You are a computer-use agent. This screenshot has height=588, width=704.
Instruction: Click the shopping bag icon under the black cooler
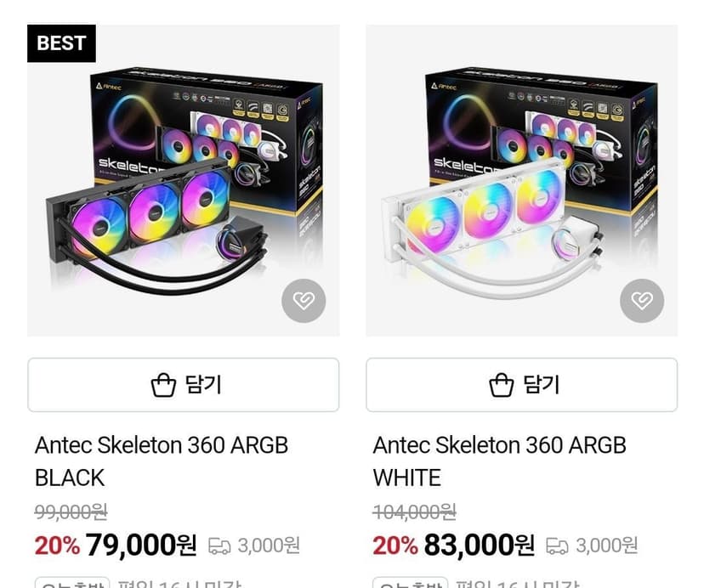click(x=163, y=385)
